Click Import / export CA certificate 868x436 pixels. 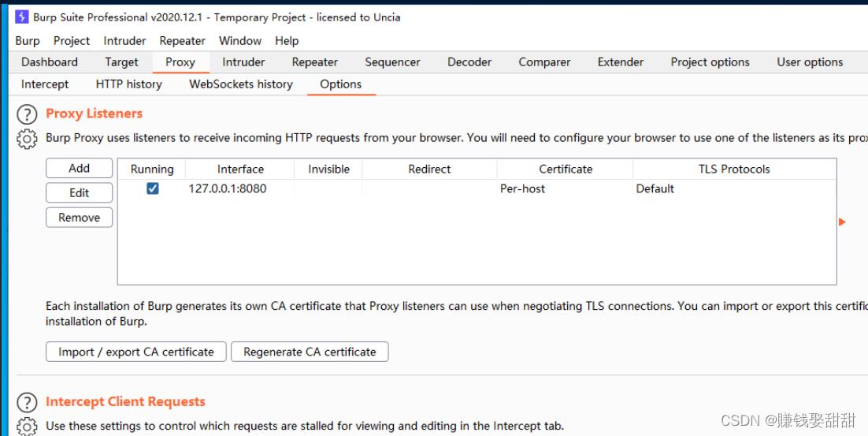[135, 352]
